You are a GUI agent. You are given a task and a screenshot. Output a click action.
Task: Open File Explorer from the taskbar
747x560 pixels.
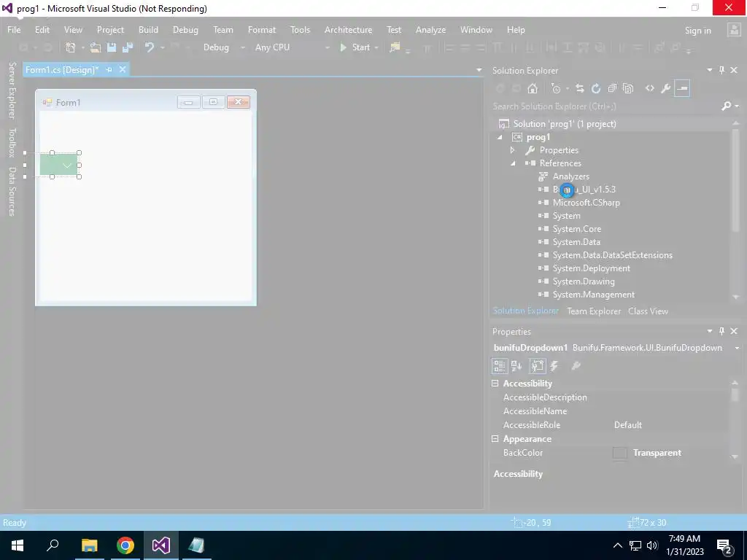click(89, 545)
